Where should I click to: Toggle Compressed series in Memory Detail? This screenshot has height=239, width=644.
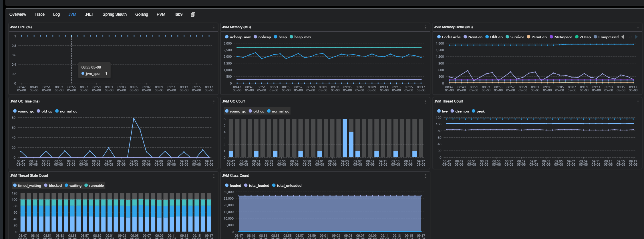606,37
